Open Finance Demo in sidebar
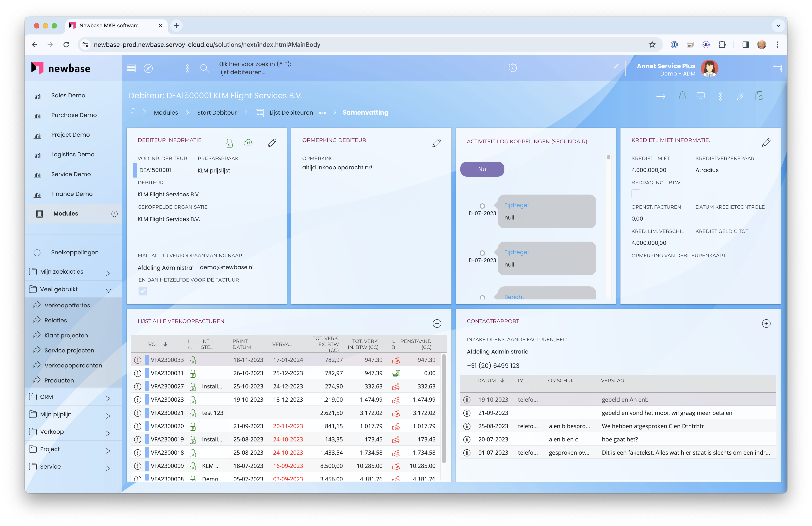The height and width of the screenshot is (526, 812). [72, 194]
